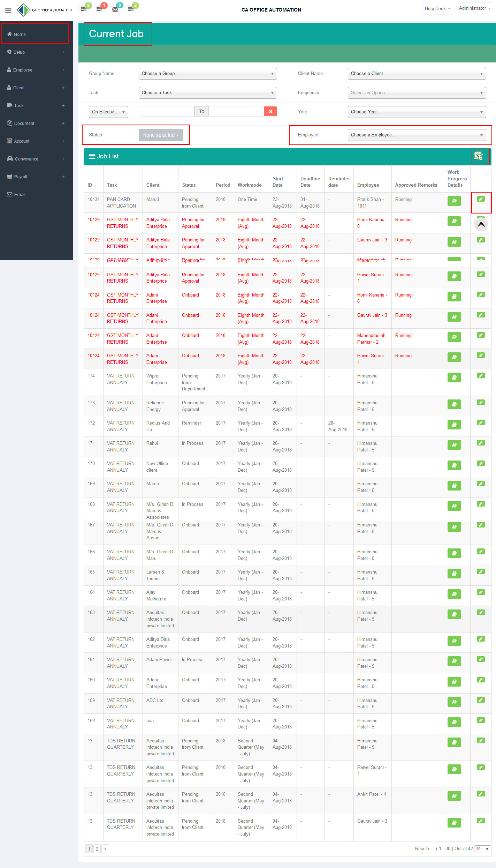Viewport: 496px width, 868px height.
Task: Edit job 174 Wipro Enterprice
Action: point(481,376)
